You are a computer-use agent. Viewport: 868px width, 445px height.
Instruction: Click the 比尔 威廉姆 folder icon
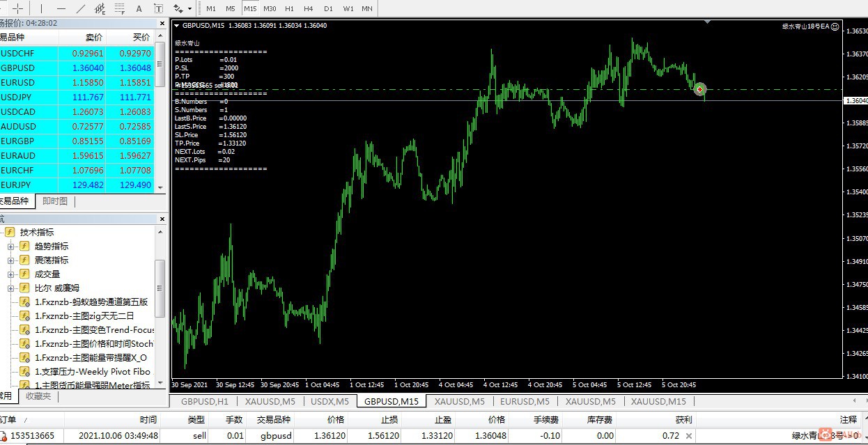[24, 288]
